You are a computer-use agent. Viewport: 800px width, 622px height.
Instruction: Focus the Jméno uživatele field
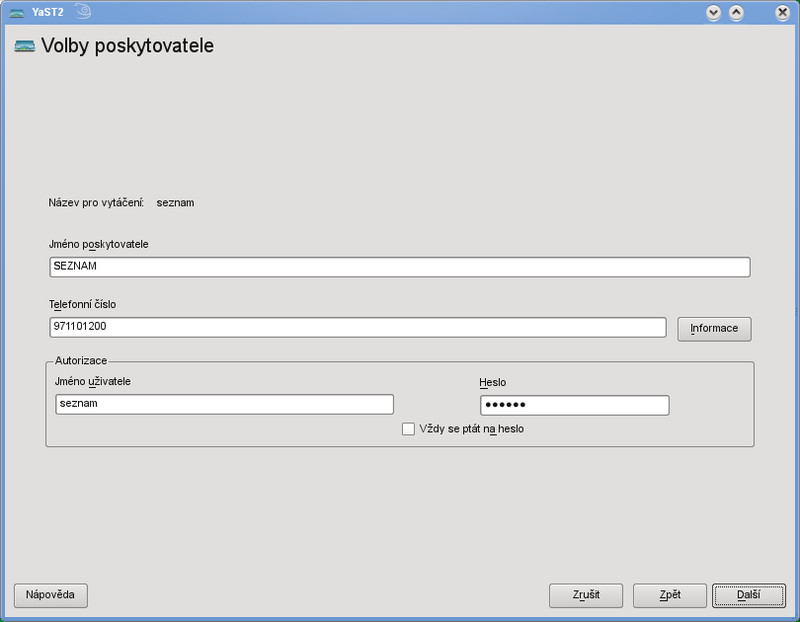pos(224,404)
